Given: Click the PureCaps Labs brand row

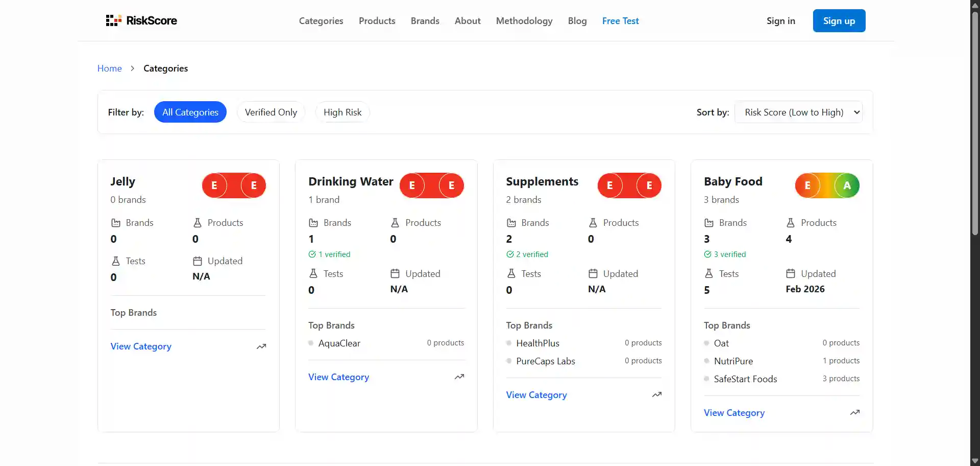Looking at the screenshot, I should [584, 361].
